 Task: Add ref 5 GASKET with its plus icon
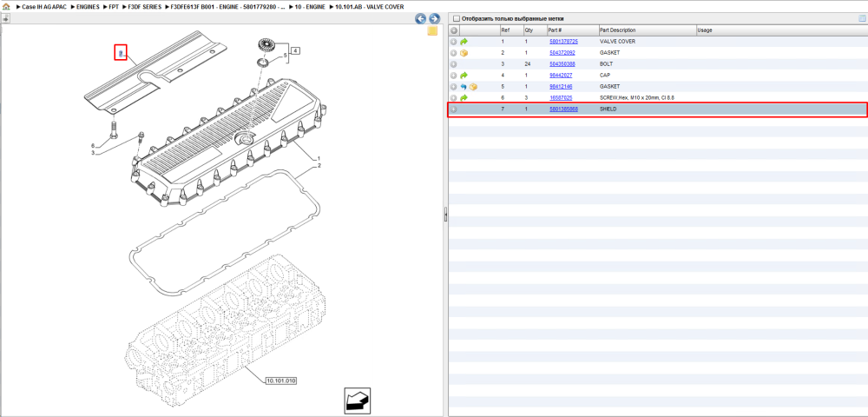pyautogui.click(x=453, y=87)
